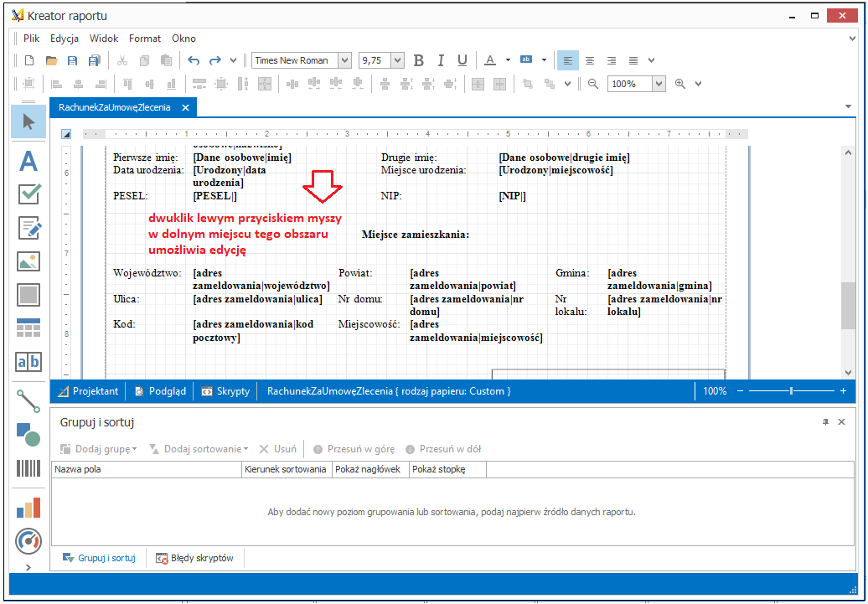The image size is (868, 604).
Task: Select the Chart tool
Action: pyautogui.click(x=28, y=507)
